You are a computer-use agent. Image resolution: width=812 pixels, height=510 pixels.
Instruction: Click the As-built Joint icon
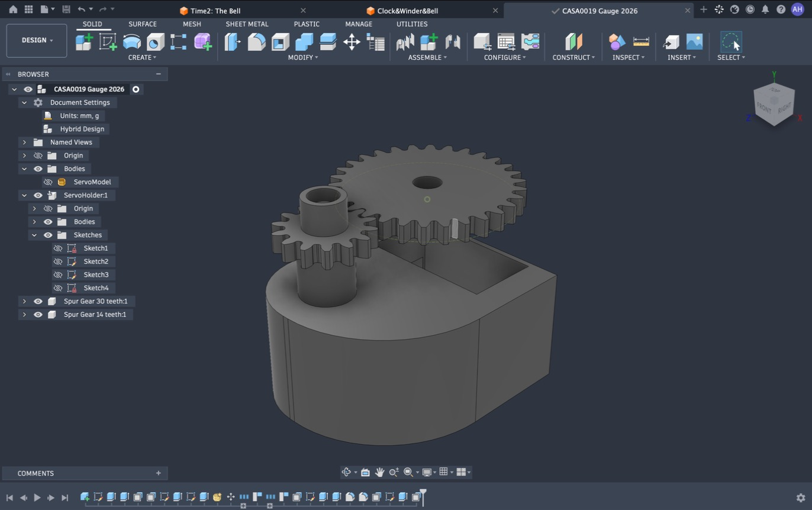coord(453,42)
